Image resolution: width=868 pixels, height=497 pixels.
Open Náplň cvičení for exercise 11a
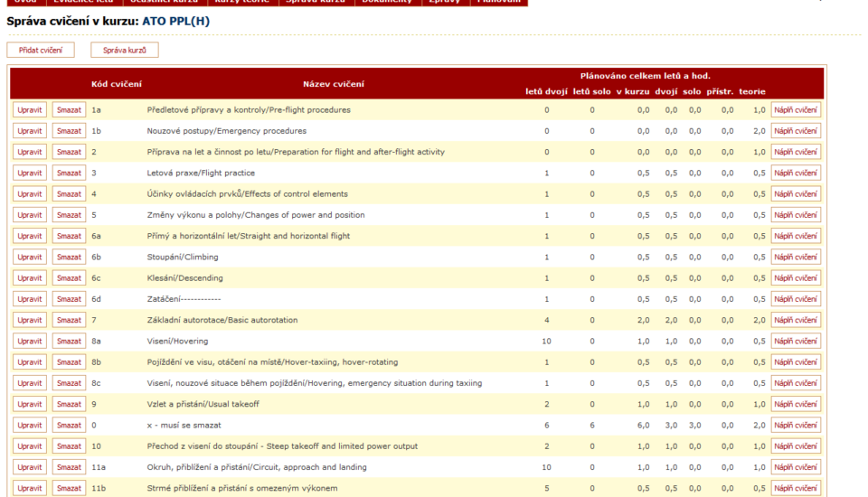coord(796,467)
